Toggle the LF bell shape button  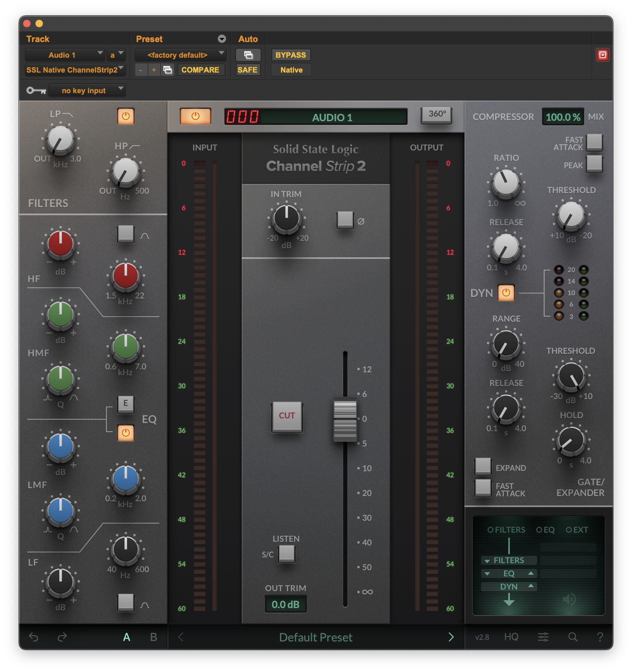tap(126, 602)
